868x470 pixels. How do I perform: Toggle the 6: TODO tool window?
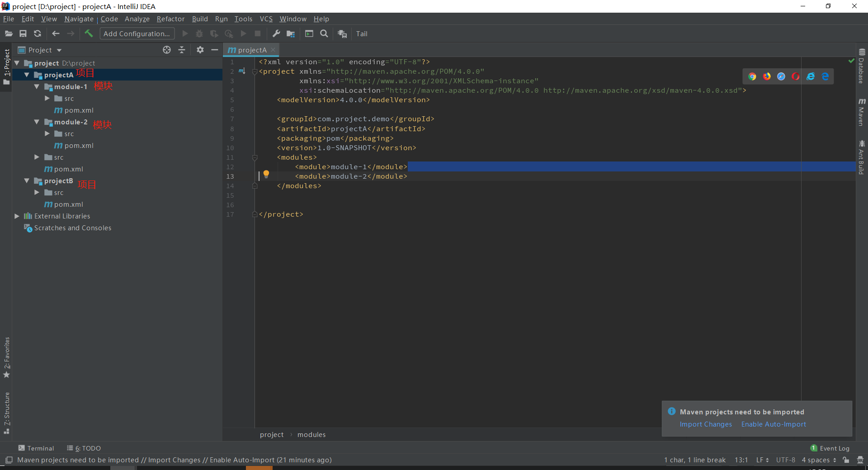[84, 448]
